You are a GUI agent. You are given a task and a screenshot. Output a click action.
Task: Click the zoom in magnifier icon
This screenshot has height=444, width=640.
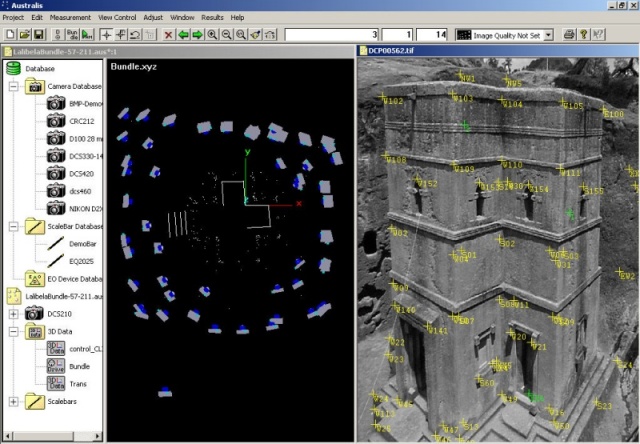(x=212, y=34)
